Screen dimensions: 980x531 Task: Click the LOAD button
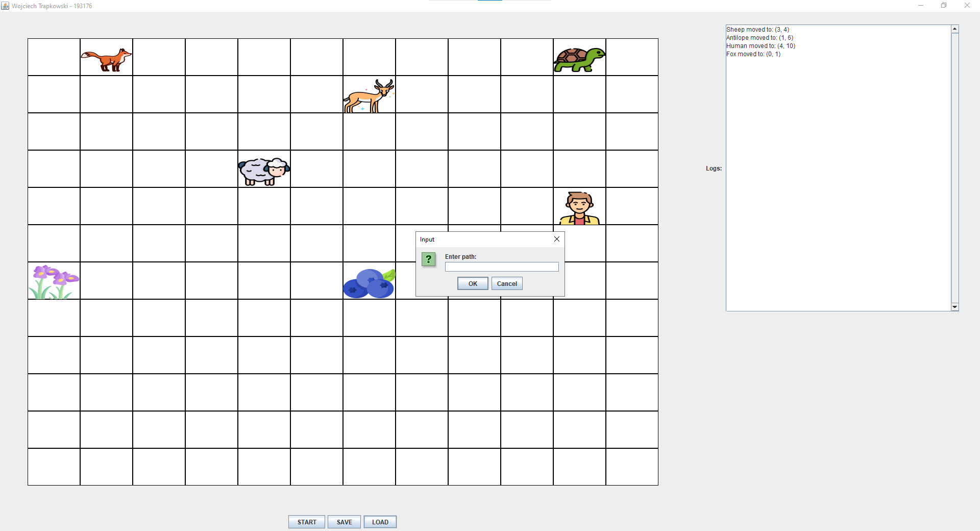380,522
